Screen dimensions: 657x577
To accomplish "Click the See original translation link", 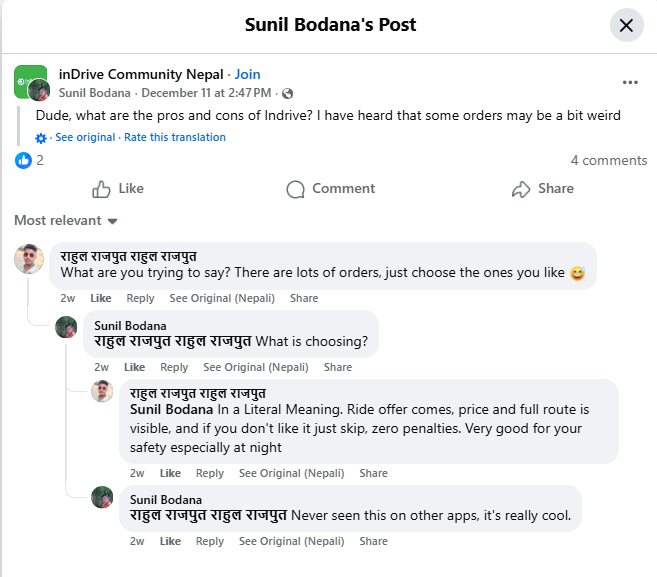I will (86, 138).
